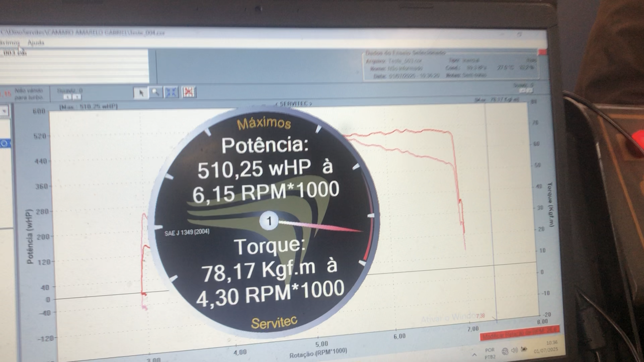This screenshot has height=362, width=644.
Task: Decrease the left Suaviz. value
Action: tap(67, 97)
